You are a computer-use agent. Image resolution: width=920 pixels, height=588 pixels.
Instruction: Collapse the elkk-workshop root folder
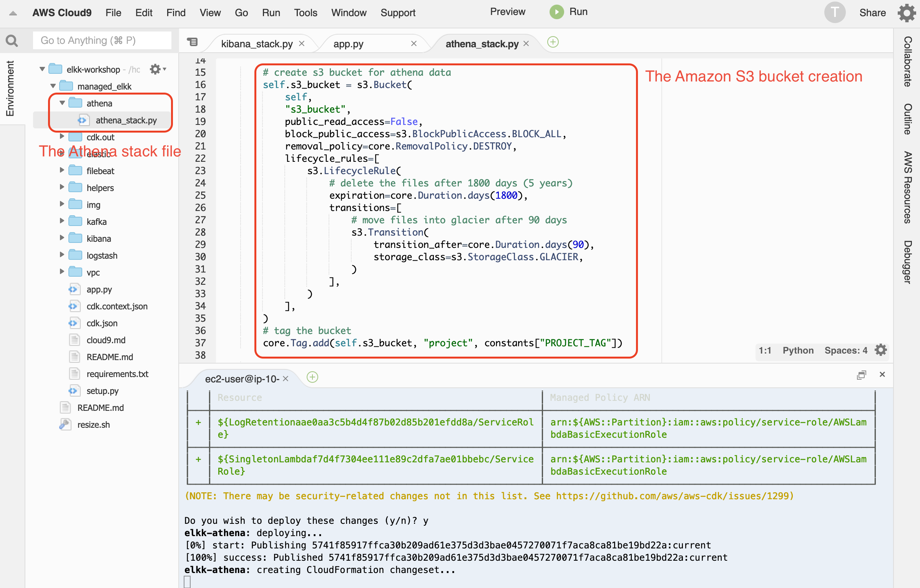[x=42, y=69]
